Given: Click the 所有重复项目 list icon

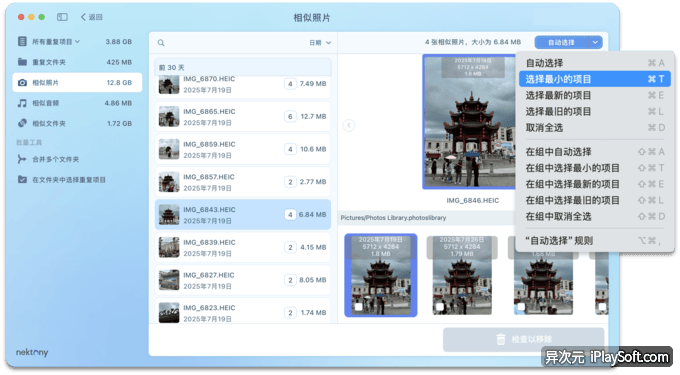Looking at the screenshot, I should [x=22, y=42].
